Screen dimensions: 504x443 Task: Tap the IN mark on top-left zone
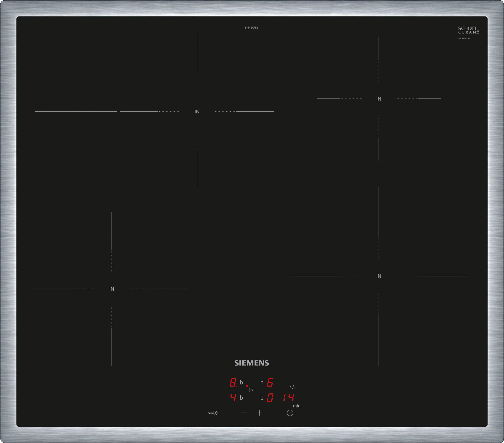pyautogui.click(x=197, y=112)
